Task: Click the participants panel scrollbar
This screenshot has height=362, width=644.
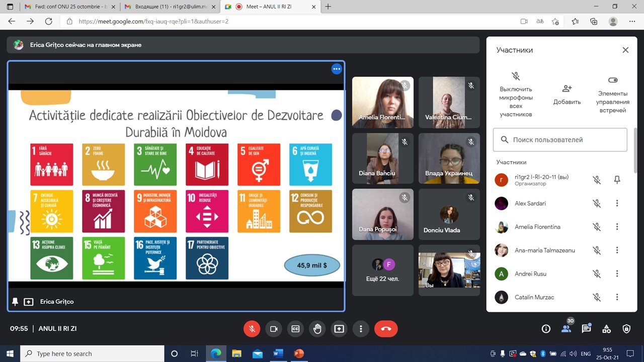Action: click(x=635, y=151)
